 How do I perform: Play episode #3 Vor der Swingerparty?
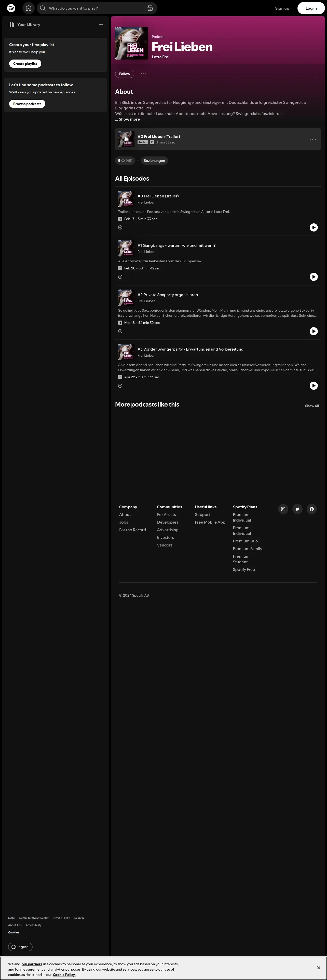click(314, 386)
